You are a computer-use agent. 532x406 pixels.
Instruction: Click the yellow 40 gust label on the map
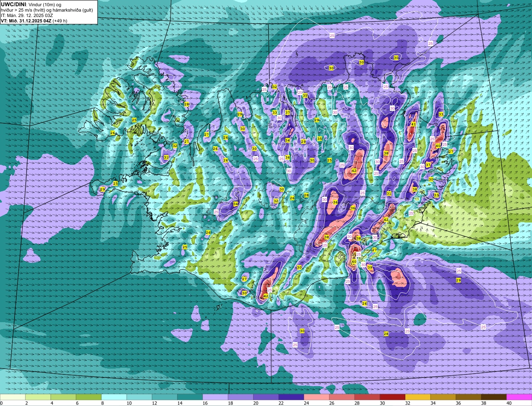438,146
